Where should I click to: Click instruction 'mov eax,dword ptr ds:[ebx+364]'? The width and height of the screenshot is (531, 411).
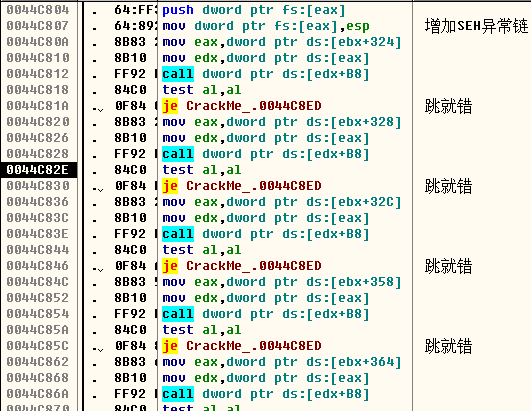pos(282,362)
